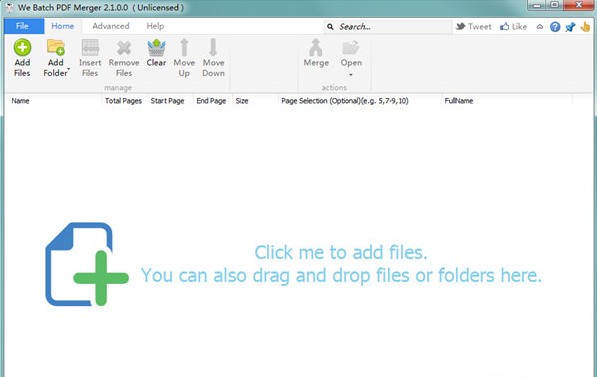Click the Start Page column header

pyautogui.click(x=168, y=101)
